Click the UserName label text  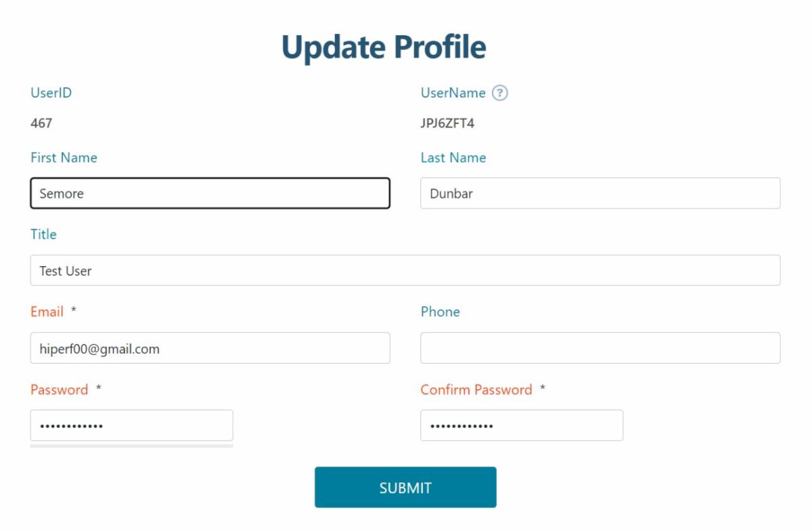coord(453,93)
